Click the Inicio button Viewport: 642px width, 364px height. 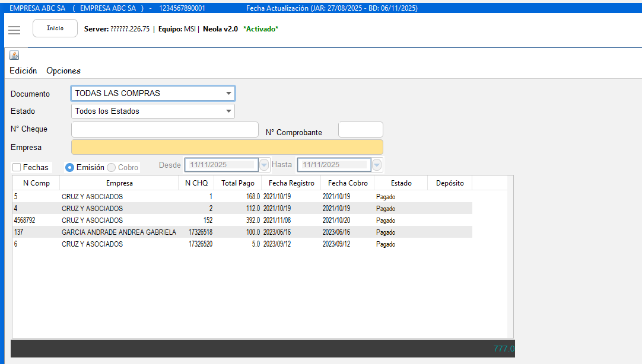point(55,28)
